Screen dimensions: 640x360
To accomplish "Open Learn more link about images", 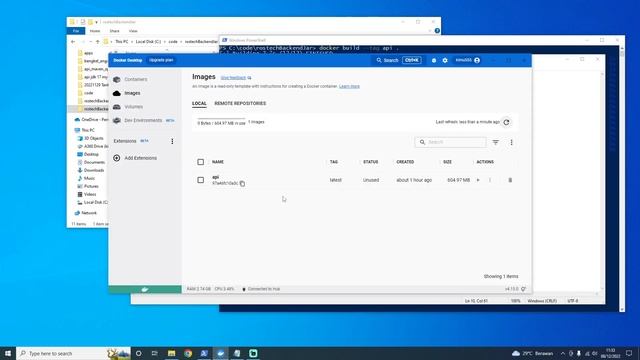I will pos(349,87).
